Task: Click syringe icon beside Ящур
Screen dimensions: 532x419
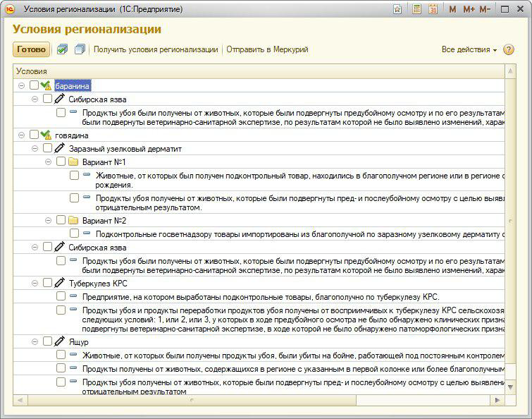Action: [59, 341]
